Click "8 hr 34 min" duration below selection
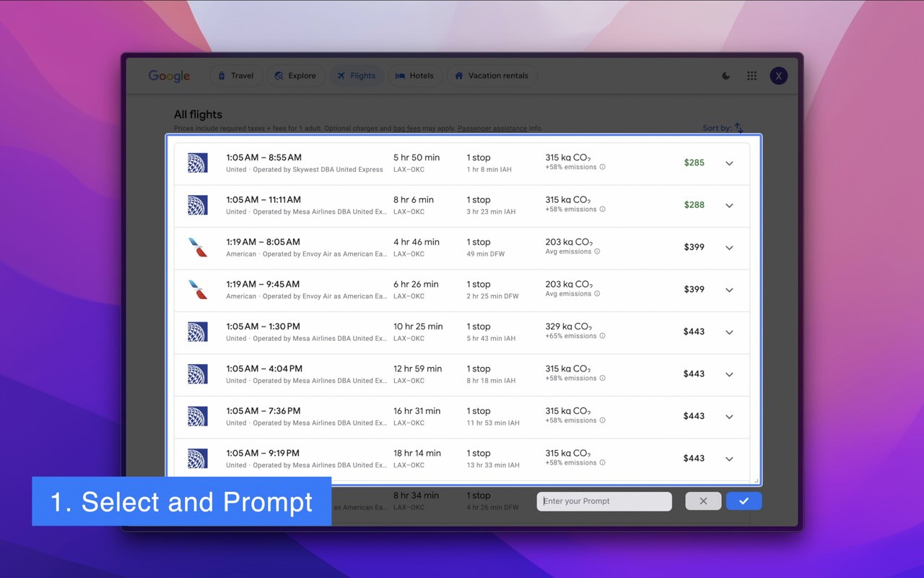924x578 pixels. [x=417, y=496]
